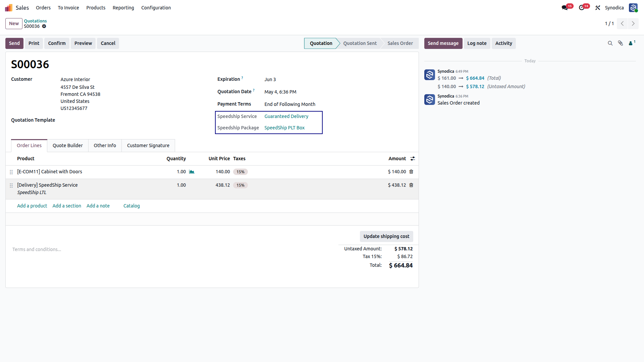Select the [Delivery] SpeedShip Service product
Screen dimensions: 644x362
pos(47,185)
